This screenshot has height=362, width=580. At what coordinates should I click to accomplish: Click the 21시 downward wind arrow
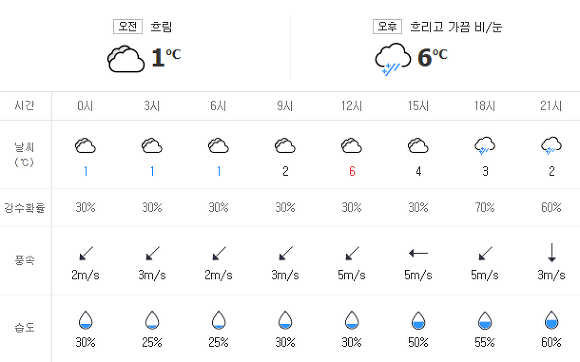coord(552,253)
